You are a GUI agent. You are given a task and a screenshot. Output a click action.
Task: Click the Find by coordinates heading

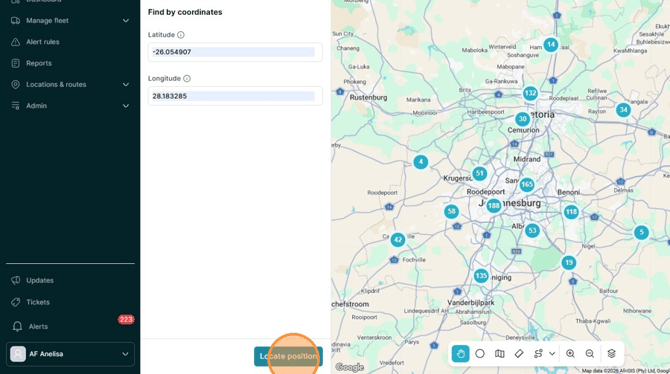tap(185, 12)
